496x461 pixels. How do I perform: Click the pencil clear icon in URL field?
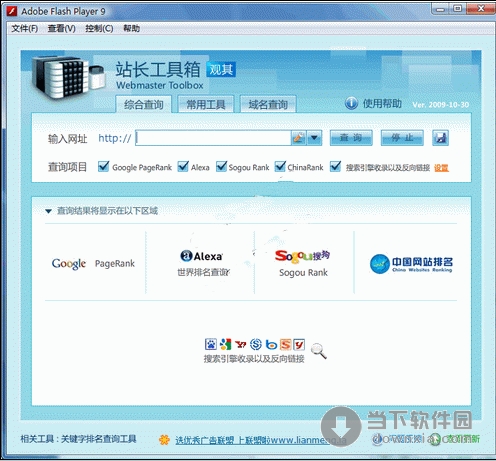299,138
